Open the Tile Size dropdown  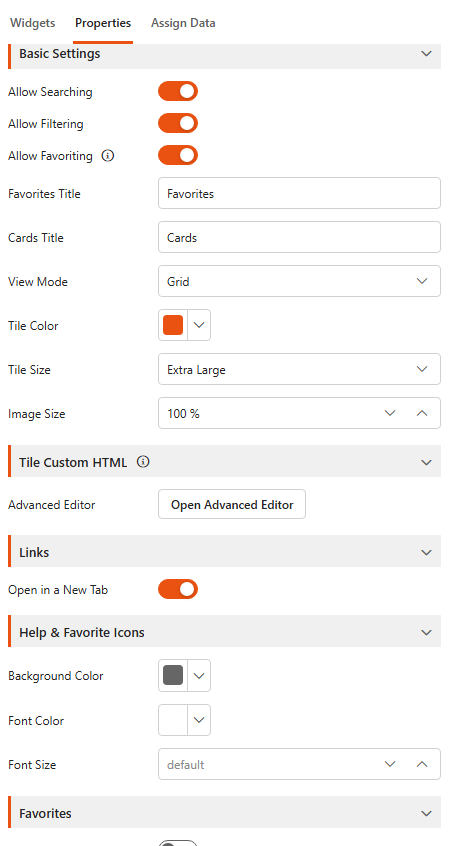pyautogui.click(x=300, y=370)
